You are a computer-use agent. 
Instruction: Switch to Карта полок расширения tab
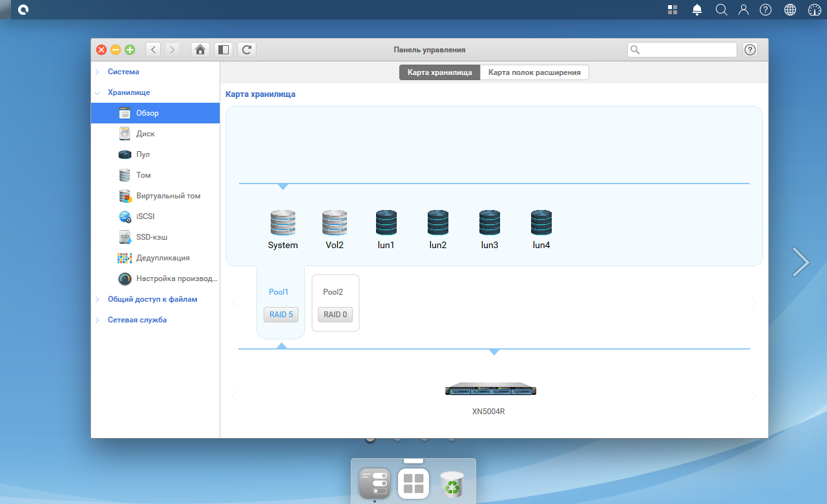click(x=534, y=72)
